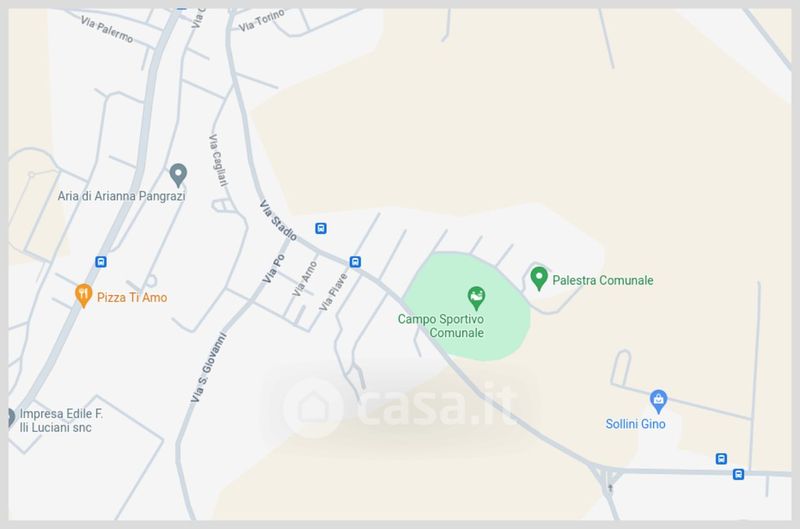Click the Via S. Giovanni street label
This screenshot has width=800, height=529.
coord(208,367)
